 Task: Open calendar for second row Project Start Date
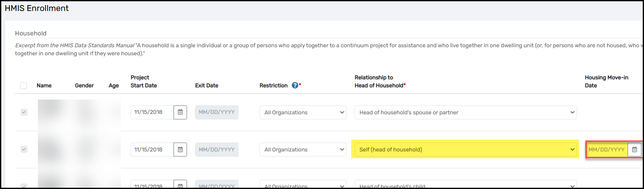(x=180, y=149)
